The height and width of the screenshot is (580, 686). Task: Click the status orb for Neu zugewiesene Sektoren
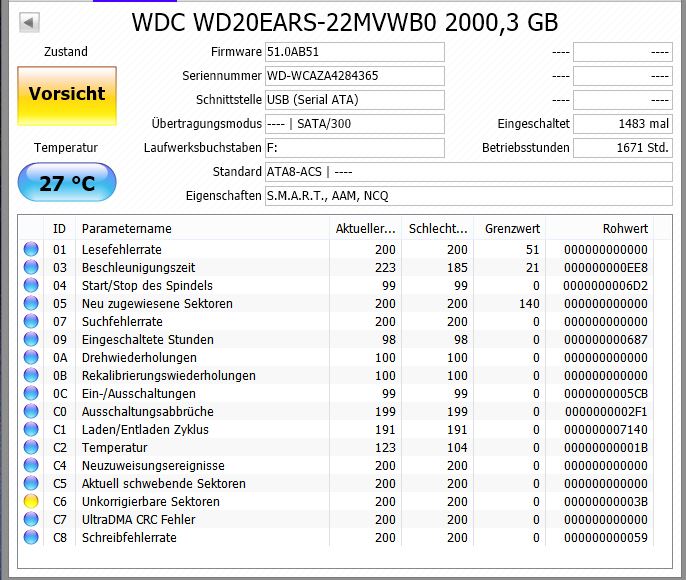pyautogui.click(x=31, y=303)
